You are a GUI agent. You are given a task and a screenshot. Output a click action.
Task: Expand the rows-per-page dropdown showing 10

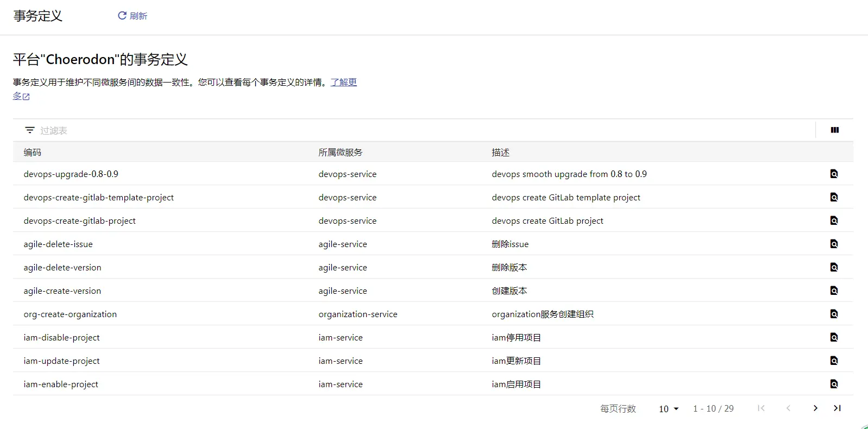(x=669, y=409)
